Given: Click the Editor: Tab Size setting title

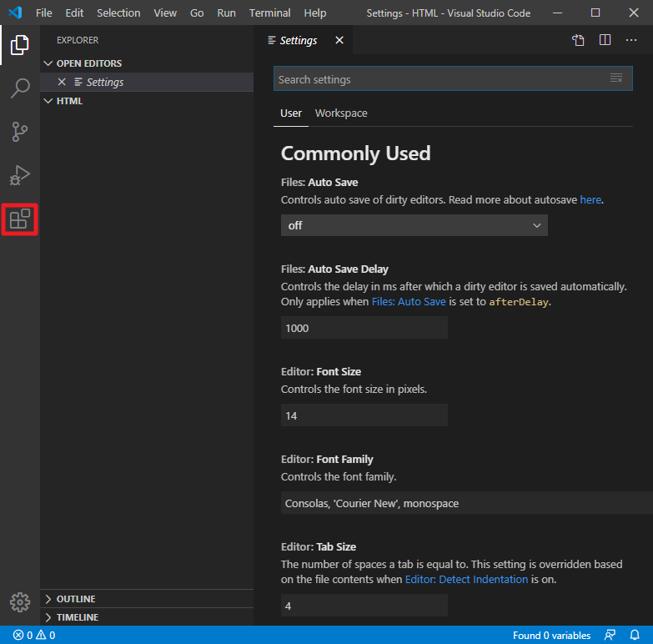Looking at the screenshot, I should [319, 546].
